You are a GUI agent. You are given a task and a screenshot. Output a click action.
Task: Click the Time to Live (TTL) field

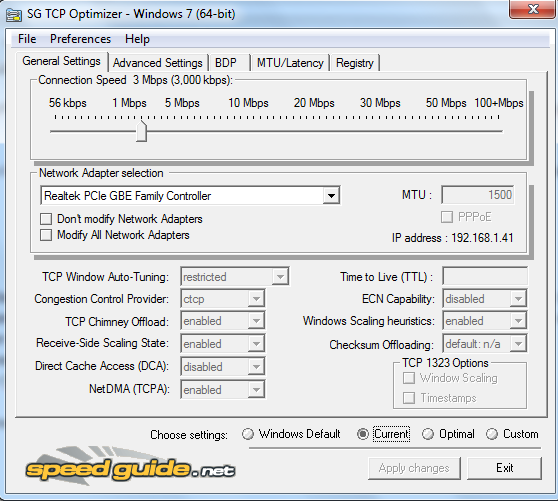[x=485, y=276]
